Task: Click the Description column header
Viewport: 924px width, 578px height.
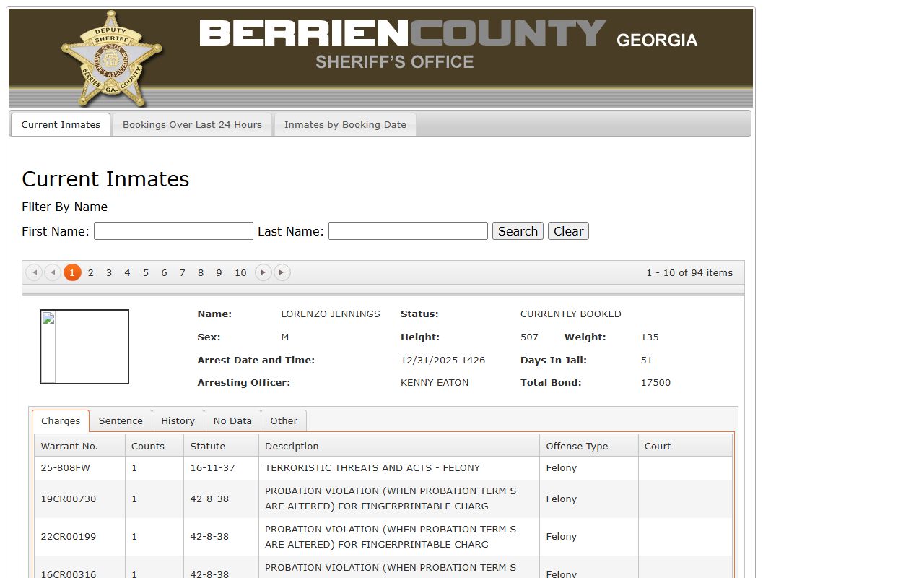Action: pyautogui.click(x=399, y=446)
